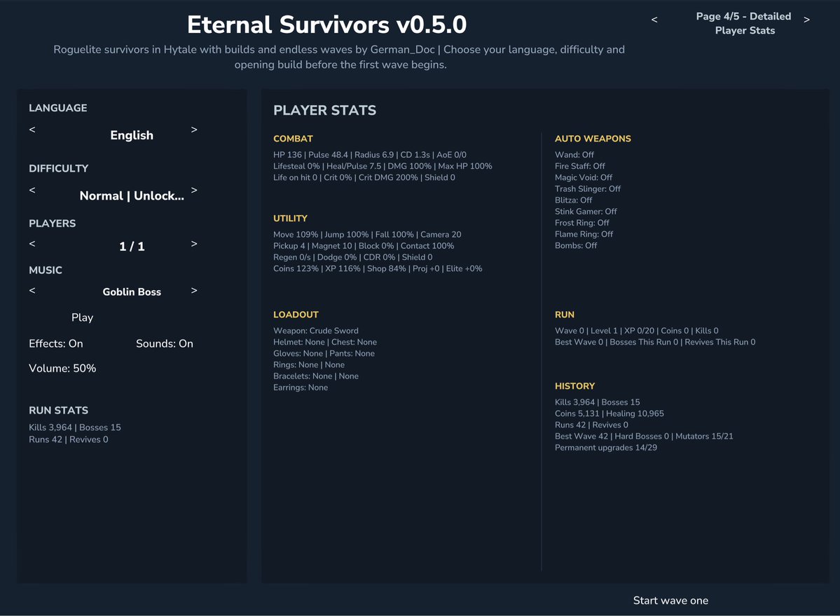The image size is (840, 616).
Task: Choose the previous difficulty arrow
Action: click(x=32, y=190)
